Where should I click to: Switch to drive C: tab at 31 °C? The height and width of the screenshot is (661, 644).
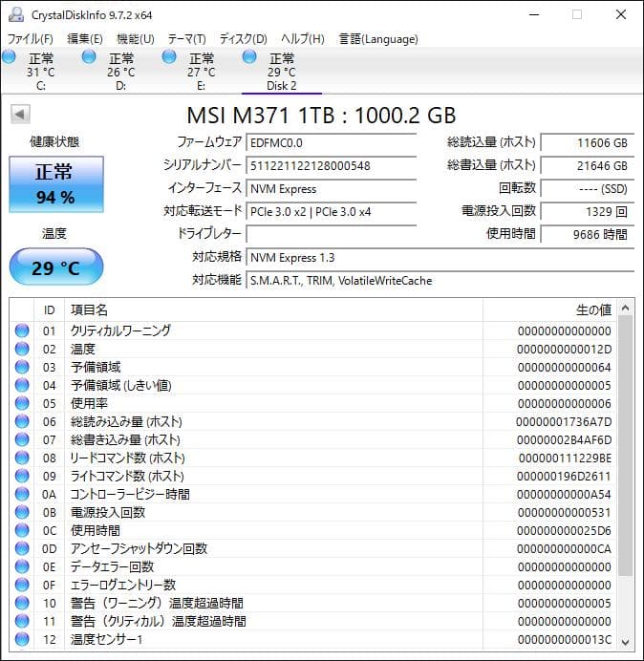pyautogui.click(x=40, y=71)
